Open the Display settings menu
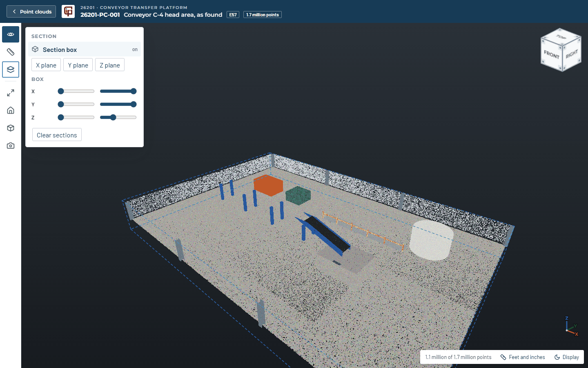Viewport: 588px width, 368px height. 567,357
